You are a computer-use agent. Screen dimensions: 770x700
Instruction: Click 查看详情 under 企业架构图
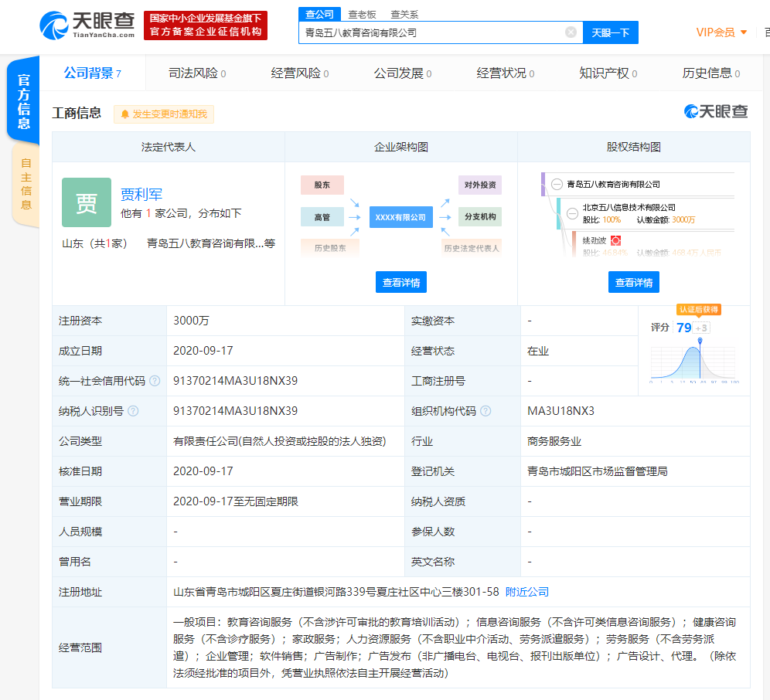coord(401,283)
